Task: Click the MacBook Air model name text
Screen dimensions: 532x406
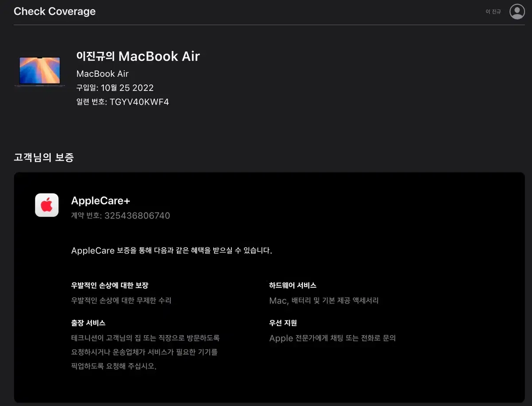Action: tap(102, 74)
